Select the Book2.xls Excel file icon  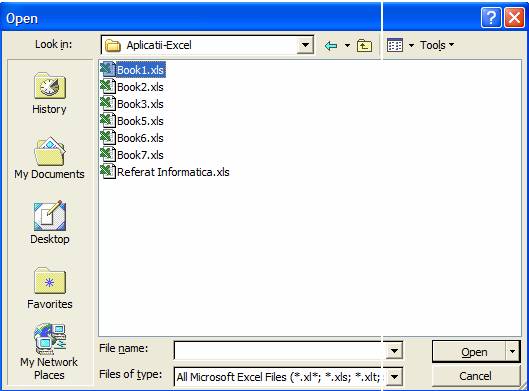pyautogui.click(x=108, y=87)
